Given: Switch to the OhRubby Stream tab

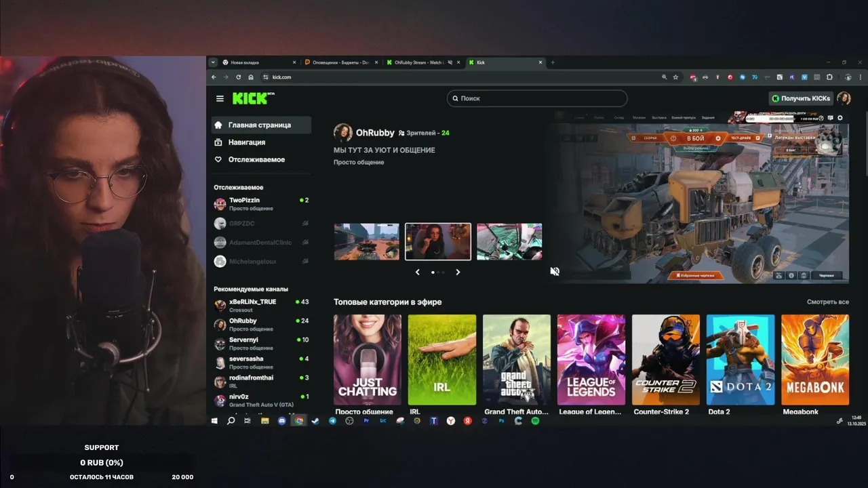Looking at the screenshot, I should tap(422, 62).
